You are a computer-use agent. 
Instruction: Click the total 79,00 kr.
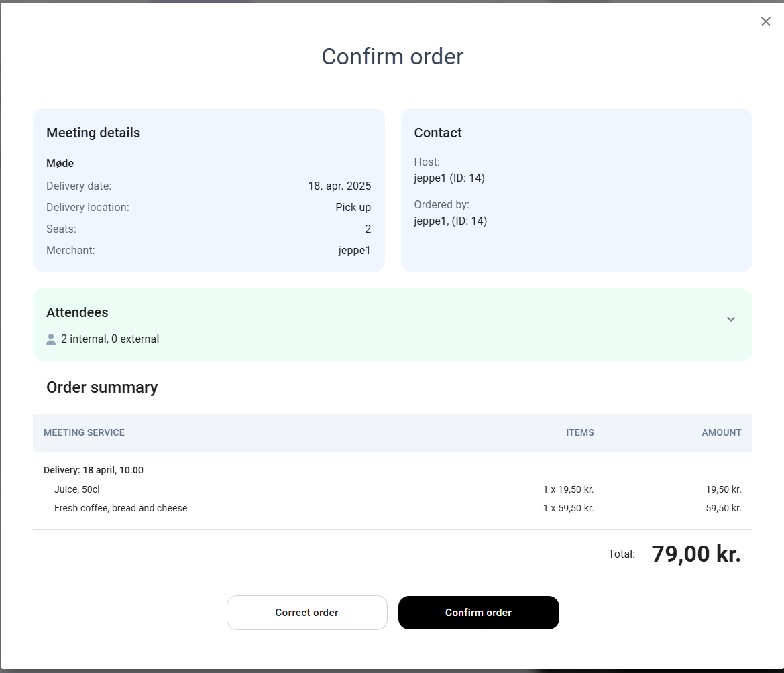[696, 554]
